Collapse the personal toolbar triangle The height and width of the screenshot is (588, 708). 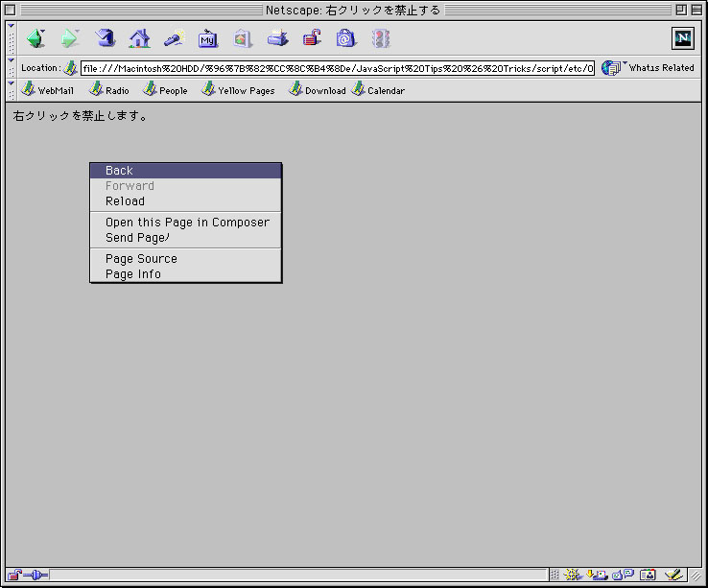(12, 83)
